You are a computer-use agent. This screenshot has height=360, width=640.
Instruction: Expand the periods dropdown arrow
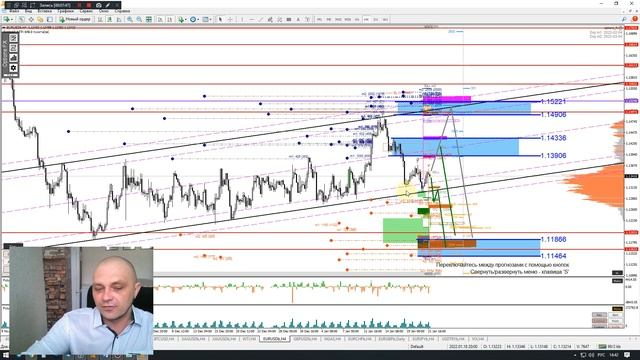point(198,19)
